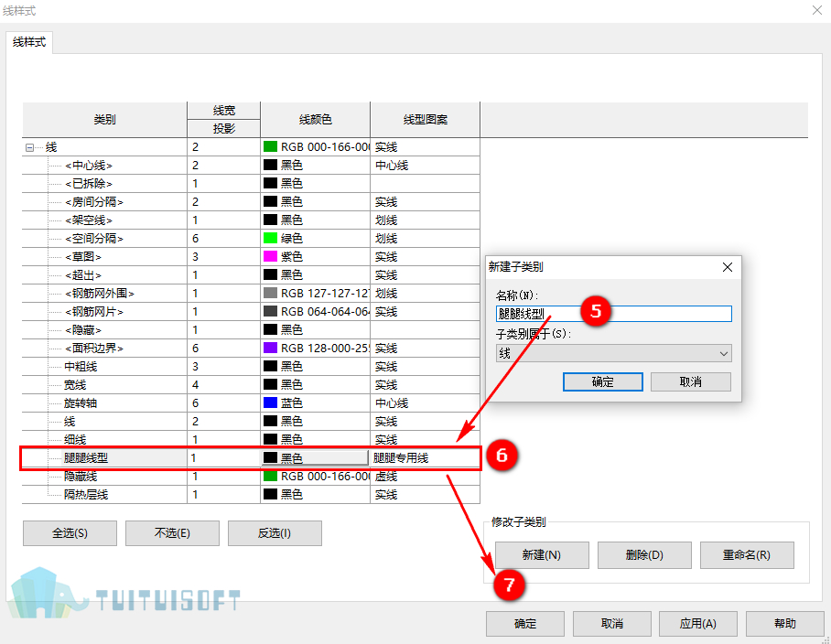831x644 pixels.
Task: Open the 子类别属于 dropdown list
Action: pos(614,353)
